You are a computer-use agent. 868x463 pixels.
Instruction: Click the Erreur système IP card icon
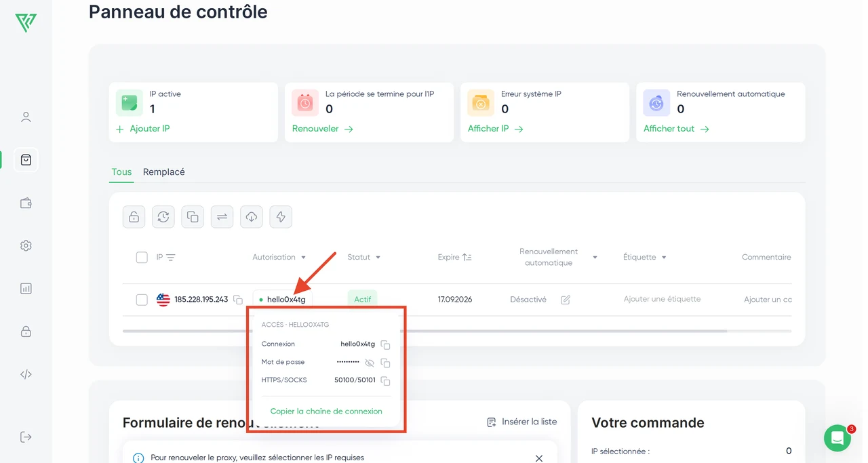point(481,103)
